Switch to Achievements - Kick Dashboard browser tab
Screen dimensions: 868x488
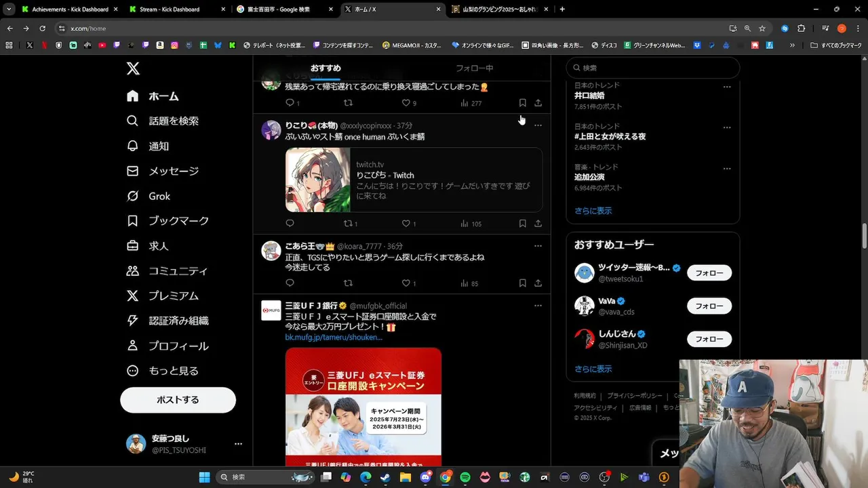click(x=69, y=9)
